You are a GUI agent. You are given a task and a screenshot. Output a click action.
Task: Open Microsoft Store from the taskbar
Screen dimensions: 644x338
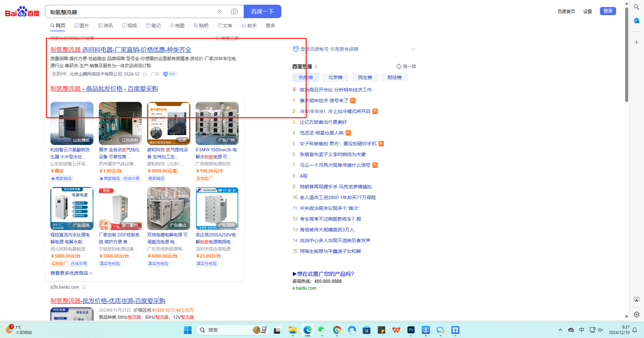click(367, 330)
